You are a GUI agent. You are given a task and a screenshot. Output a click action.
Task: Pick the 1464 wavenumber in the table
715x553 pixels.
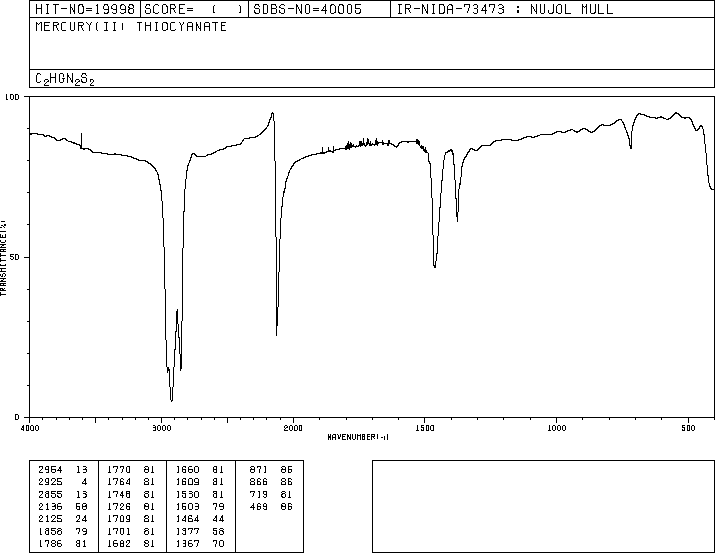[187, 519]
